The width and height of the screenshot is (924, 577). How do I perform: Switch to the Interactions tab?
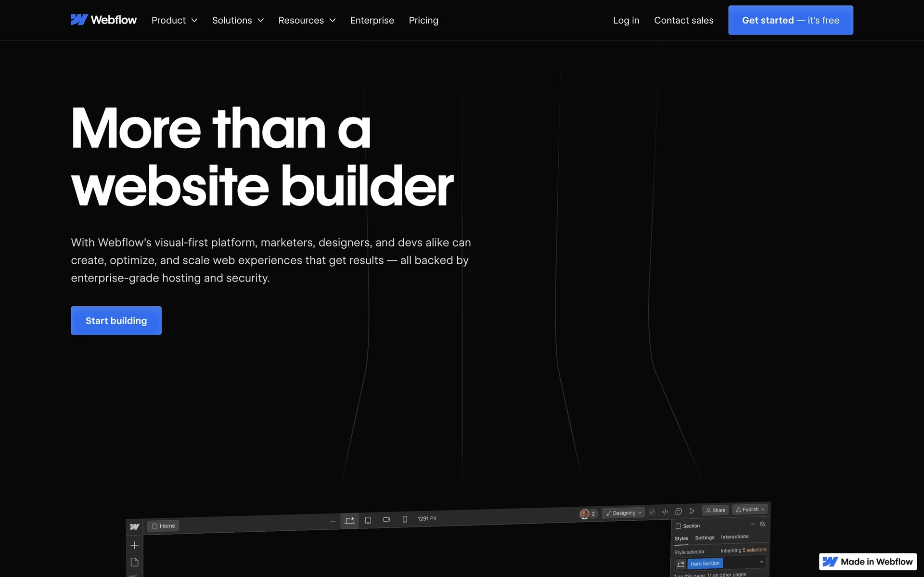(x=734, y=537)
